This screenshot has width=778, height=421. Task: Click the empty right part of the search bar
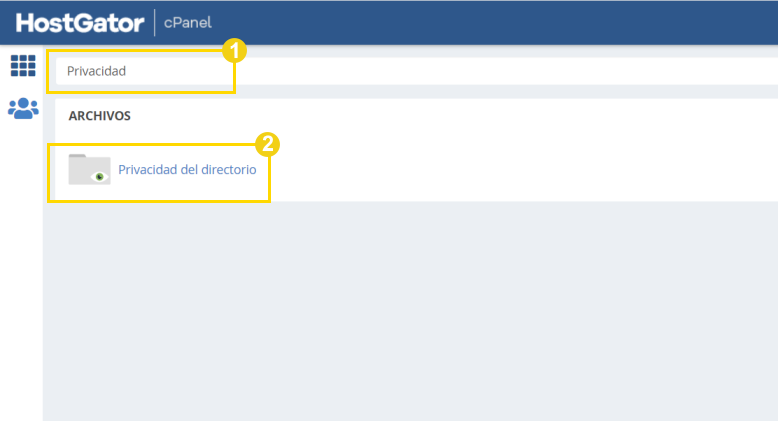[x=506, y=71]
